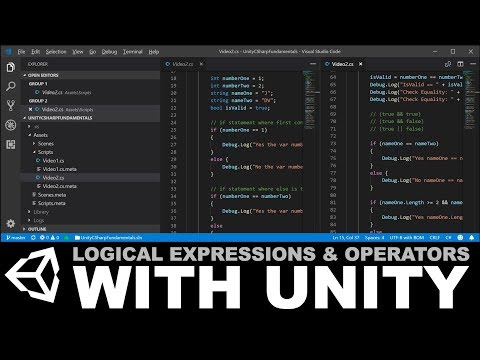480x360 pixels.
Task: Expand the OUTLINE section
Action: click(90, 229)
